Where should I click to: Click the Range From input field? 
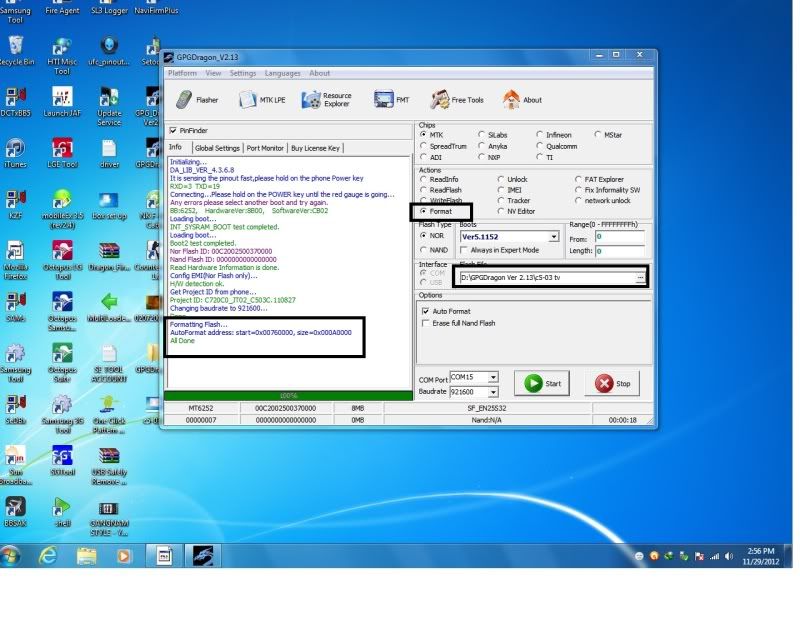click(619, 237)
